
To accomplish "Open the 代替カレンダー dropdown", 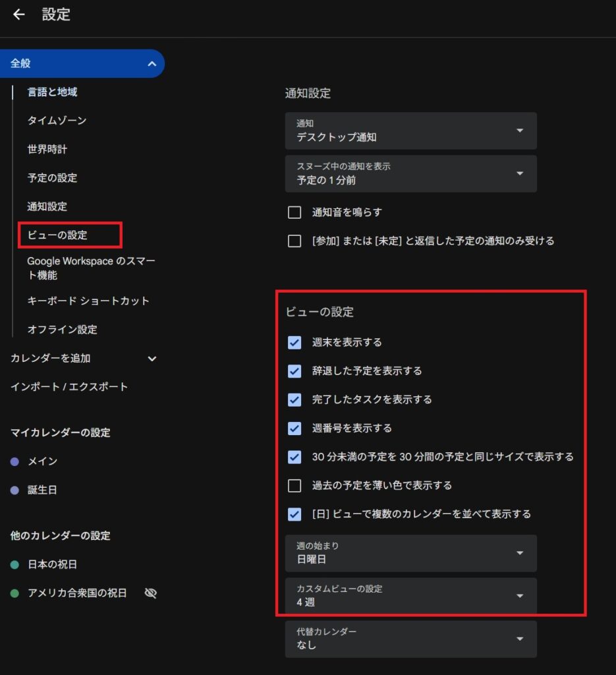I will [410, 639].
